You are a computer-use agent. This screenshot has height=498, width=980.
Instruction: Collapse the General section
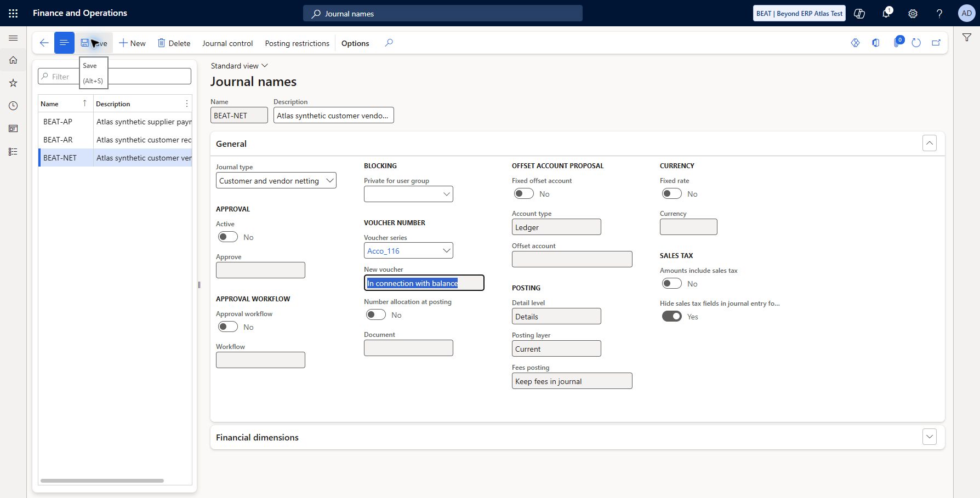click(x=930, y=144)
